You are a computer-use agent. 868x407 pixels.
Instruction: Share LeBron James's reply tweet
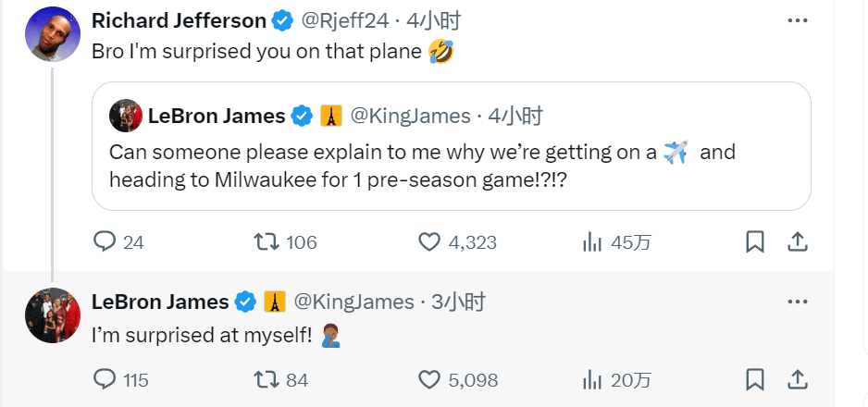[795, 379]
